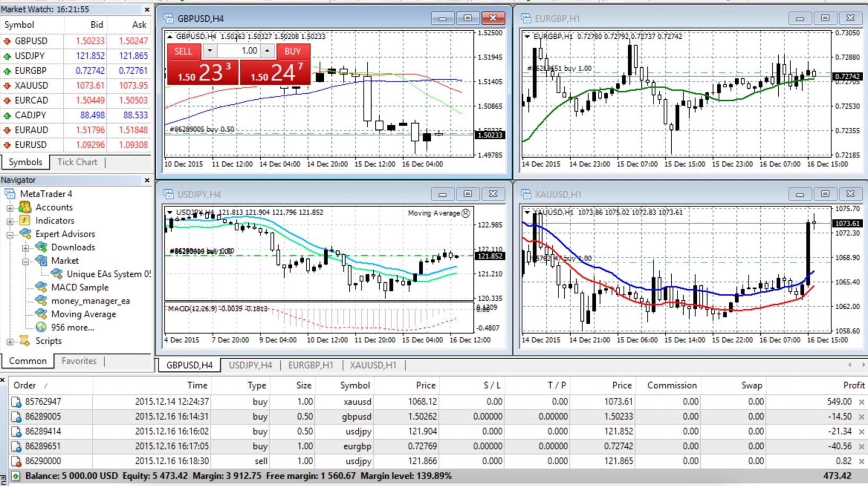Expand the Downloads folder node

tap(25, 248)
